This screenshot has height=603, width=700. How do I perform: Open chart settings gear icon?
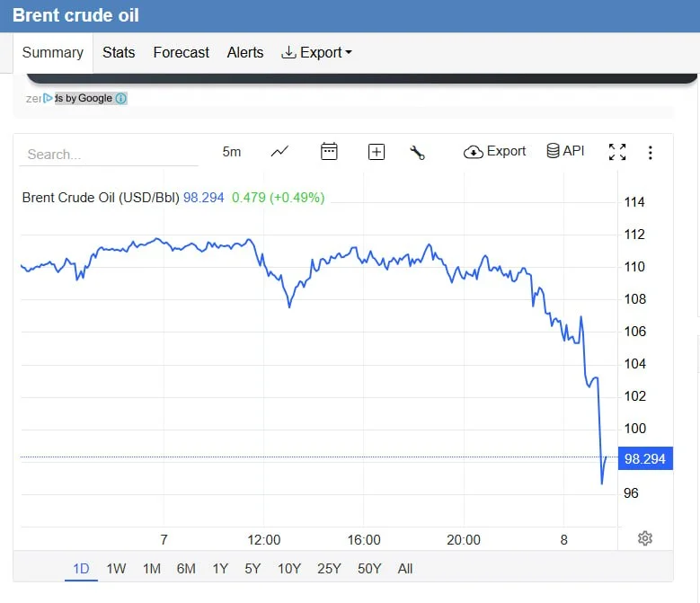[x=644, y=538]
